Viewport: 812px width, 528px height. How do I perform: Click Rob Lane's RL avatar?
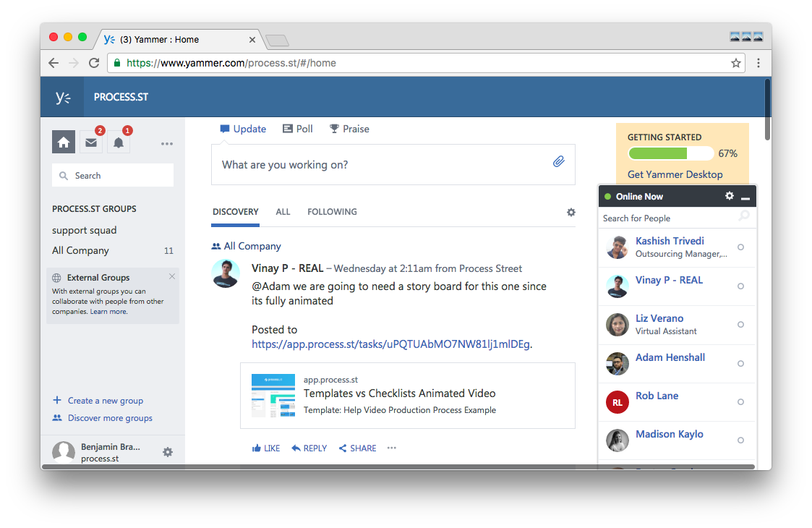pos(617,402)
